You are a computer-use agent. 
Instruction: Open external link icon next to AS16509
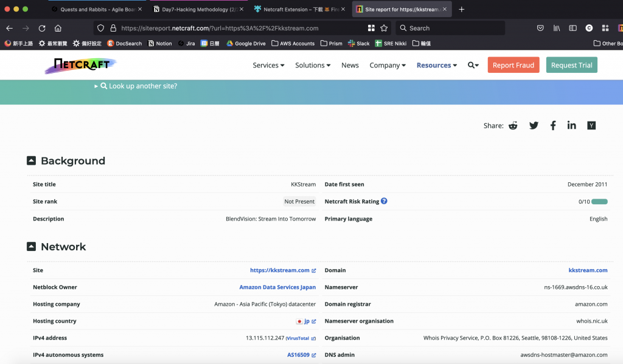[313, 355]
